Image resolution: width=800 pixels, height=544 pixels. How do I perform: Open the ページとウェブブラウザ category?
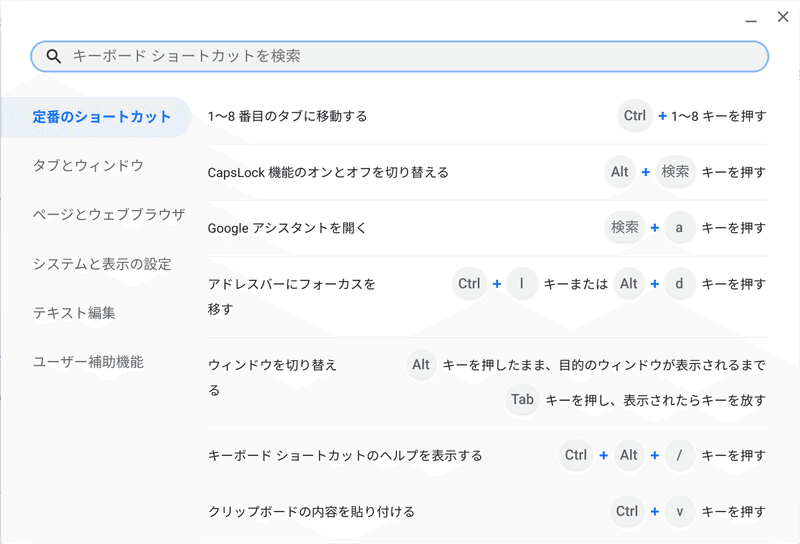pyautogui.click(x=109, y=214)
